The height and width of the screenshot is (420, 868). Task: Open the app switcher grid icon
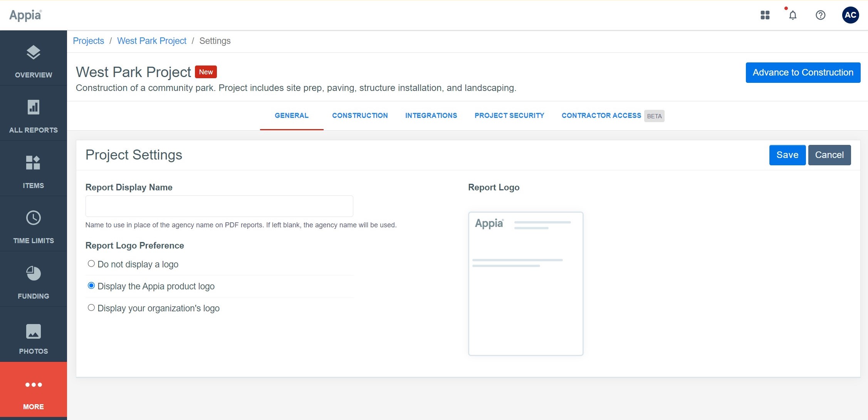click(765, 15)
